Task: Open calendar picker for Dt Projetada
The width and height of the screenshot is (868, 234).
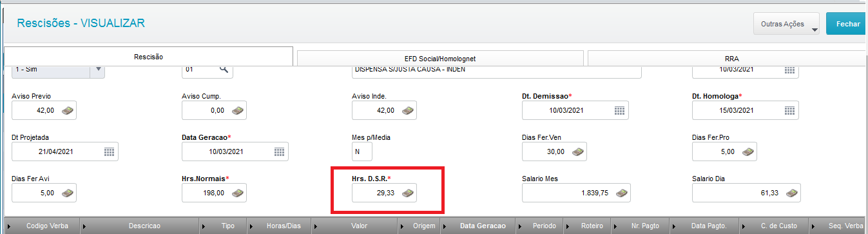Action: tap(110, 151)
